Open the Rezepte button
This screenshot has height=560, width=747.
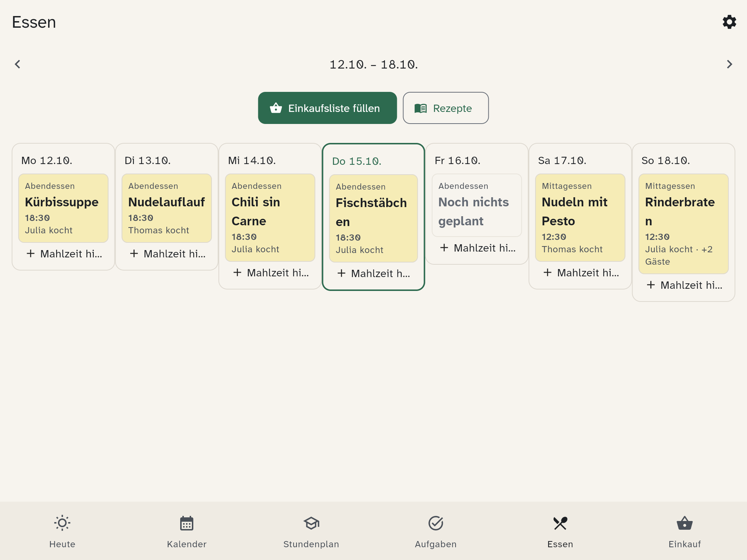(445, 108)
